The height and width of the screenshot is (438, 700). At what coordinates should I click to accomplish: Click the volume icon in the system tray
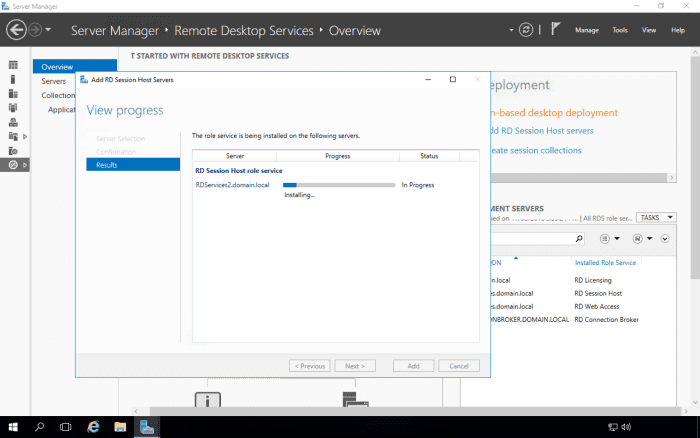coord(626,427)
